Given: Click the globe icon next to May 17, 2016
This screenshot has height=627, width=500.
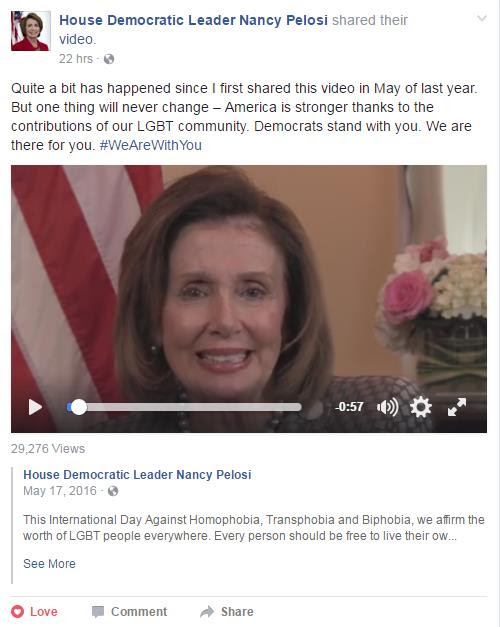Looking at the screenshot, I should 113,491.
